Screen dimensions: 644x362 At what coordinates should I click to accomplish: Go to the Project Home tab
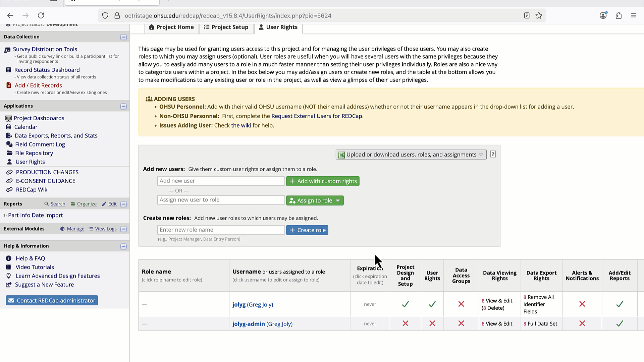pyautogui.click(x=171, y=27)
